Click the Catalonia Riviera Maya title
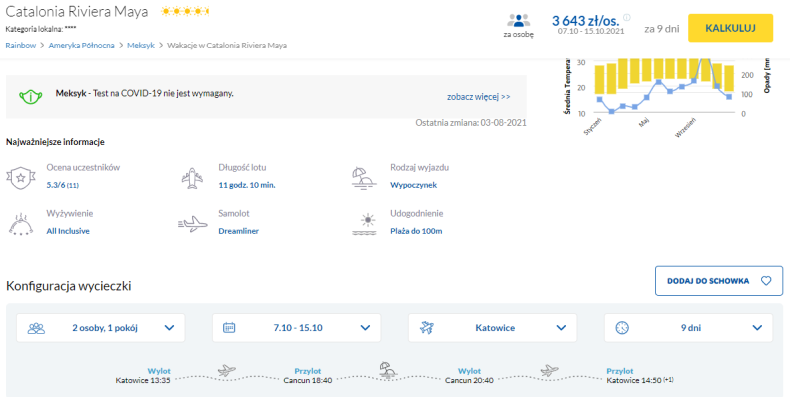 (x=77, y=12)
